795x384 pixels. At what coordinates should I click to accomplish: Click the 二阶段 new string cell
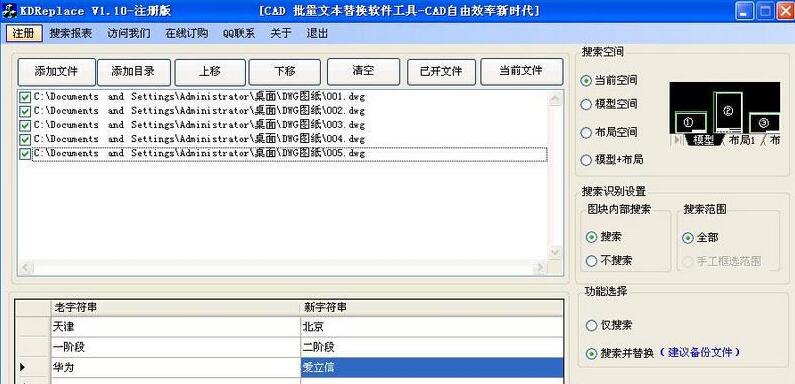pos(431,347)
